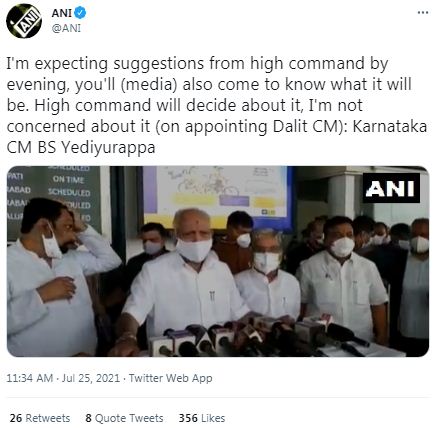The height and width of the screenshot is (428, 434).
Task: Click the "Karnataka CM BS Yediyurappa" text
Action: 217,137
